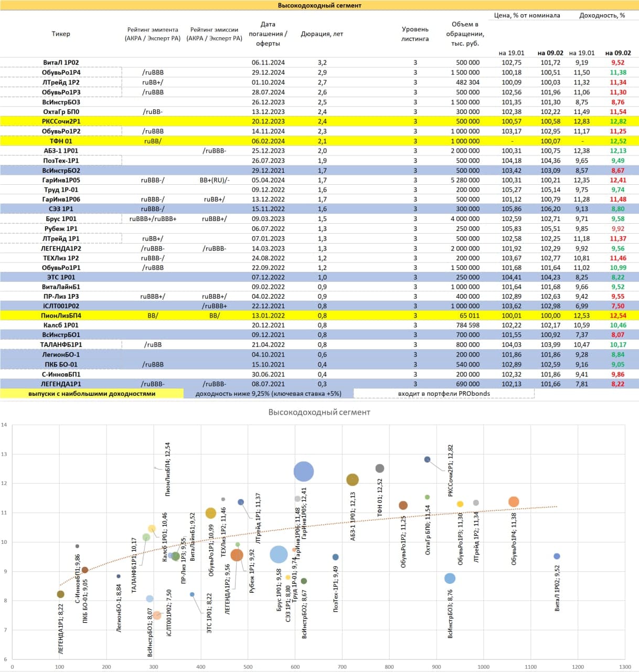639x672 pixels.
Task: Select ticker cell "ВитаЛ 1Р02" in table
Action: [61, 62]
